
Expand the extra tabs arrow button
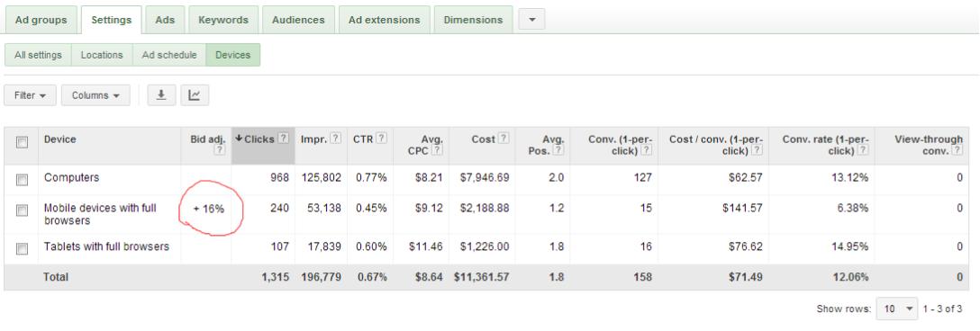(531, 20)
